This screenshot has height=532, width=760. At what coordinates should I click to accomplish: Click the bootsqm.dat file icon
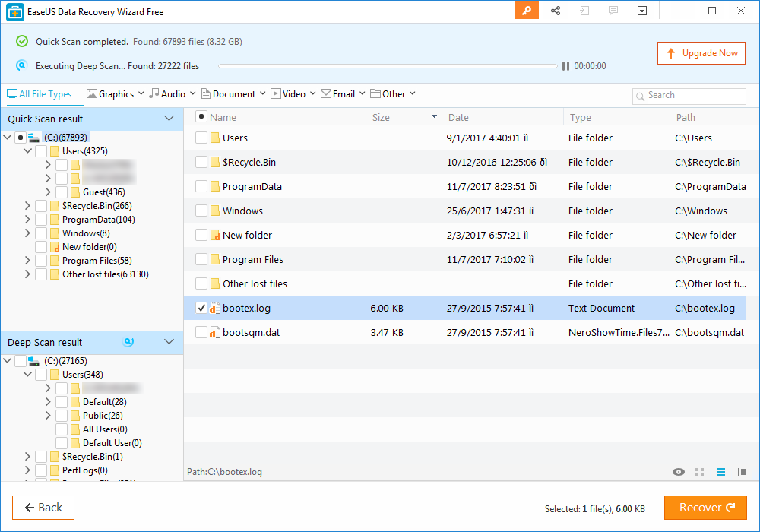click(x=215, y=332)
